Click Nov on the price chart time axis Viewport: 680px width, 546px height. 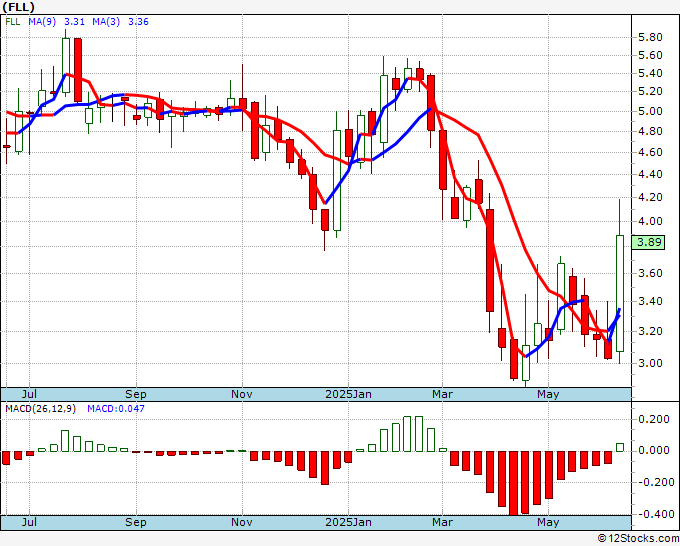pos(242,394)
